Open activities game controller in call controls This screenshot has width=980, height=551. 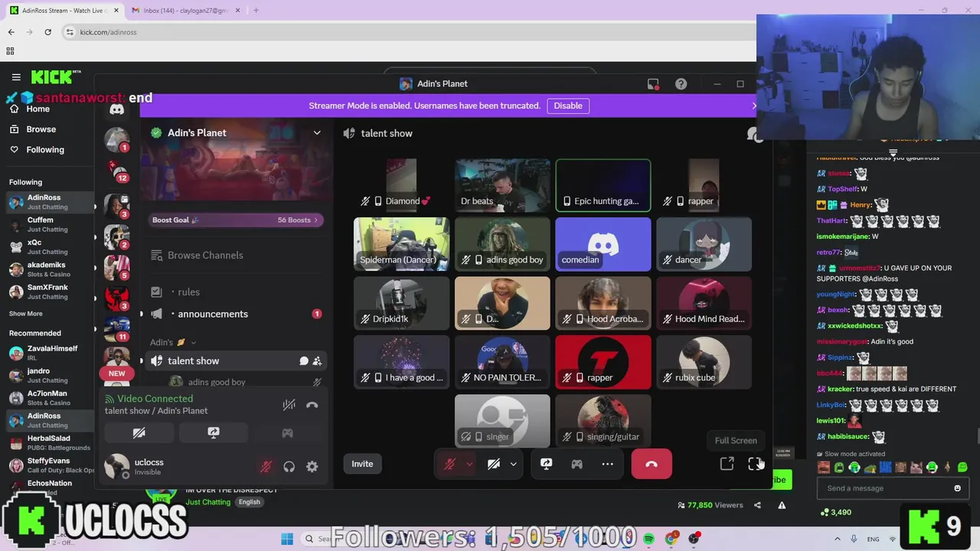click(x=577, y=464)
